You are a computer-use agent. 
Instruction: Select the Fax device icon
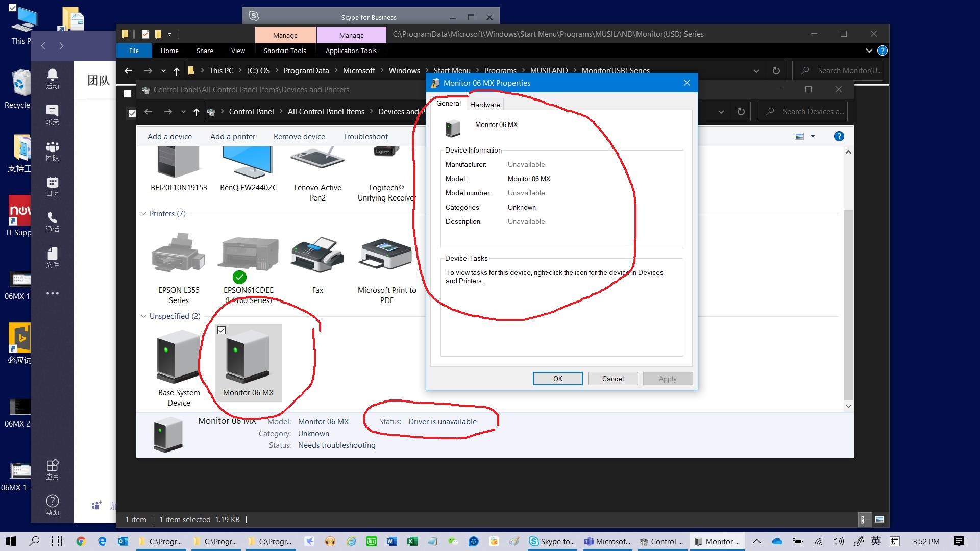(317, 254)
